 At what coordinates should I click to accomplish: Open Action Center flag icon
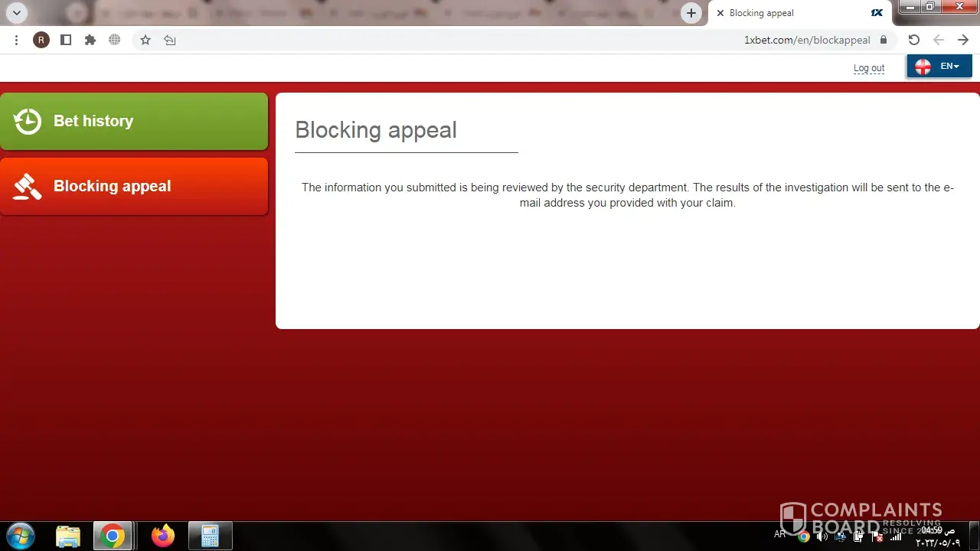[877, 536]
